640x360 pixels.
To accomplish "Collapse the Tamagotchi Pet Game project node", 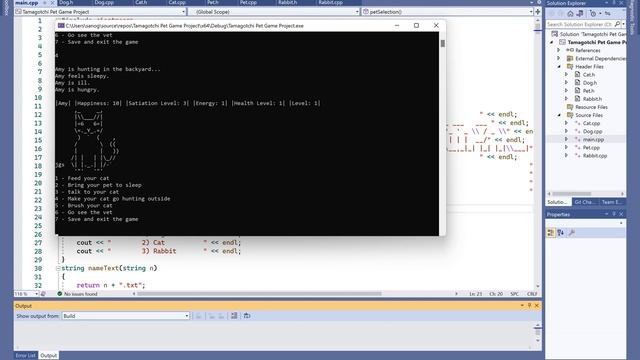I will tap(552, 42).
